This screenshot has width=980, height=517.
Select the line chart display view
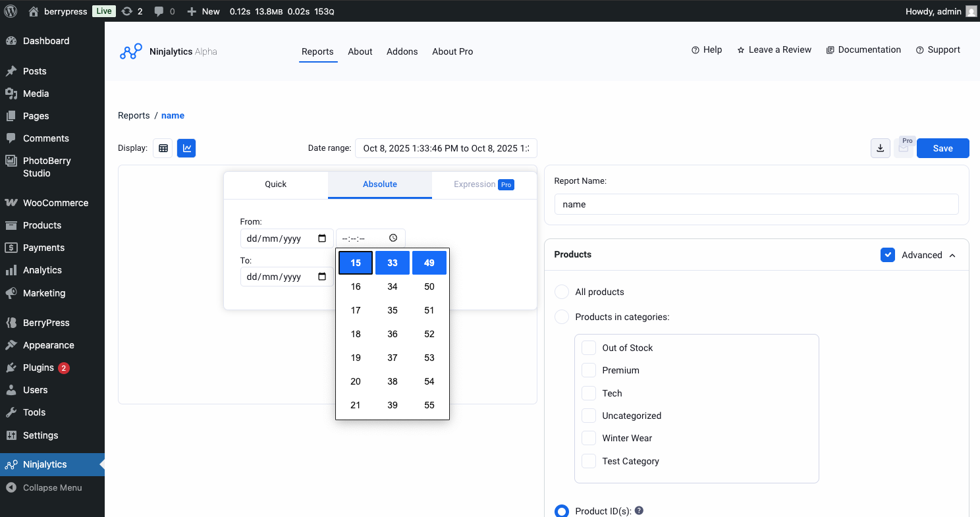click(186, 148)
